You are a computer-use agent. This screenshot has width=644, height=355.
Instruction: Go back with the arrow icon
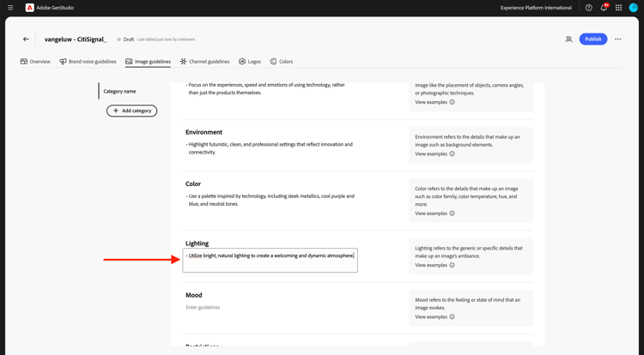(26, 39)
